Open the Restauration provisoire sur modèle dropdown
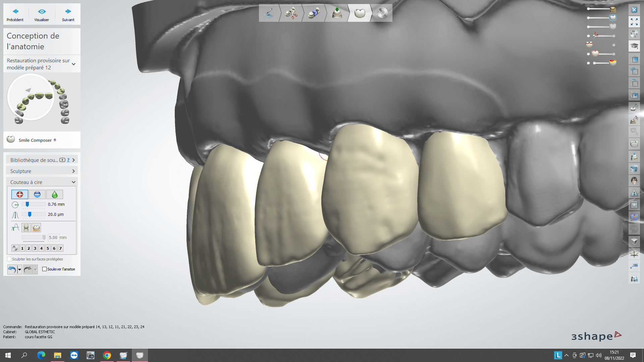This screenshot has width=644, height=362. tap(73, 64)
